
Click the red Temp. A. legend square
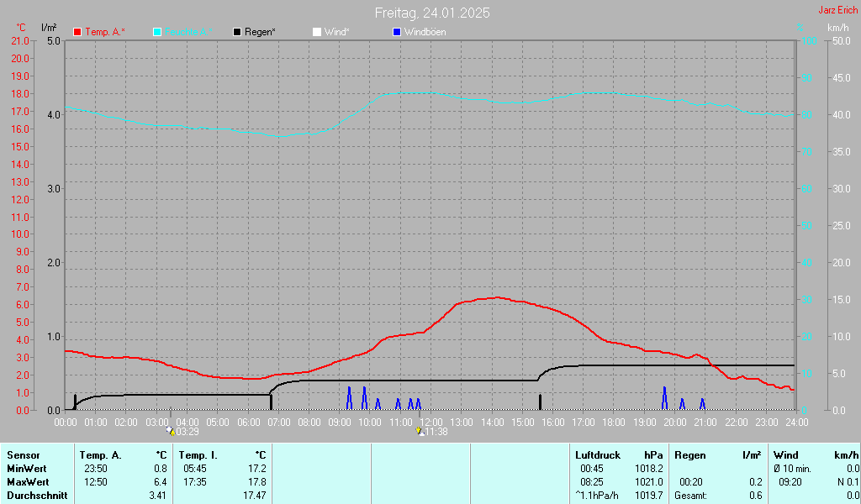click(77, 33)
